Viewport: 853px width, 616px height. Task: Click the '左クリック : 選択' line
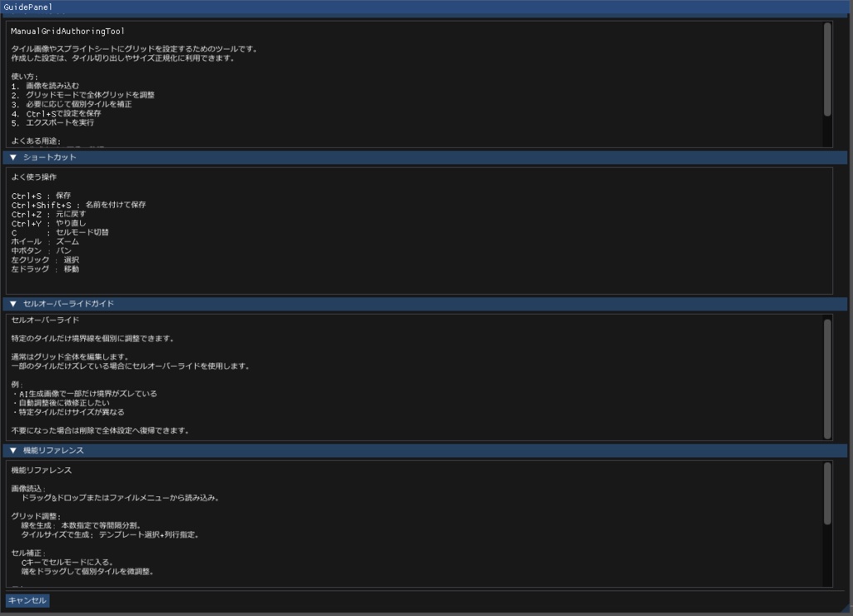click(x=45, y=261)
